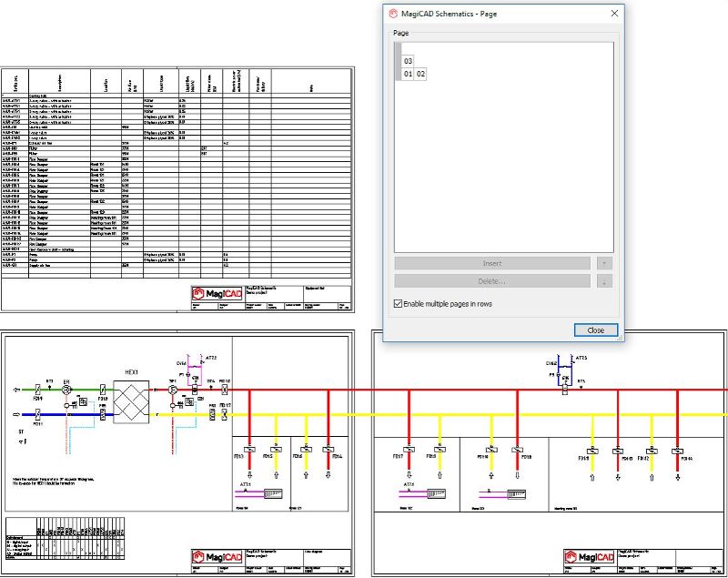Click the AT72 label above the pink loop

click(x=211, y=358)
